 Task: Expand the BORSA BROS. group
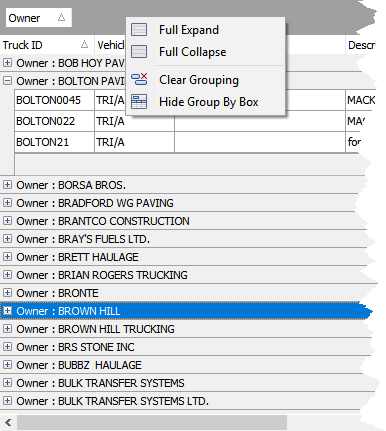(x=7, y=185)
